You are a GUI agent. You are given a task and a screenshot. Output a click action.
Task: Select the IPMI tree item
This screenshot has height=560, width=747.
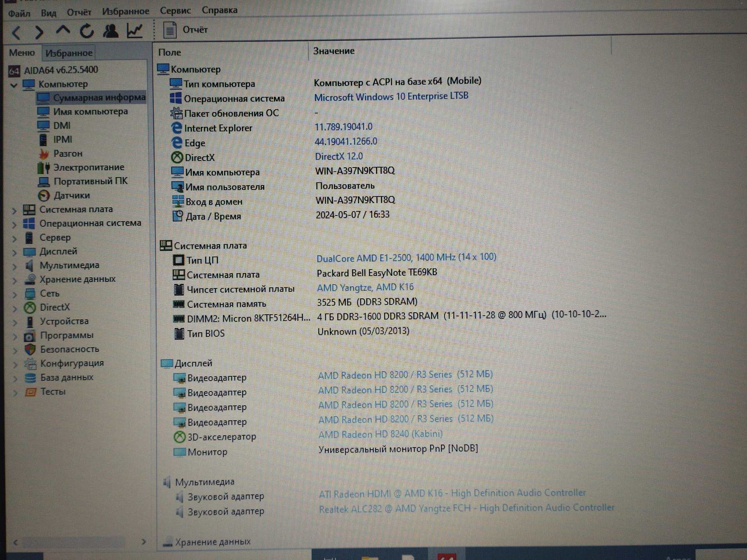pyautogui.click(x=55, y=140)
